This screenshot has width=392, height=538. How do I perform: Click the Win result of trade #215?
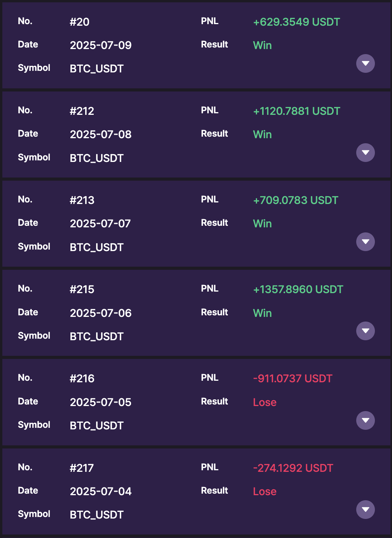262,313
